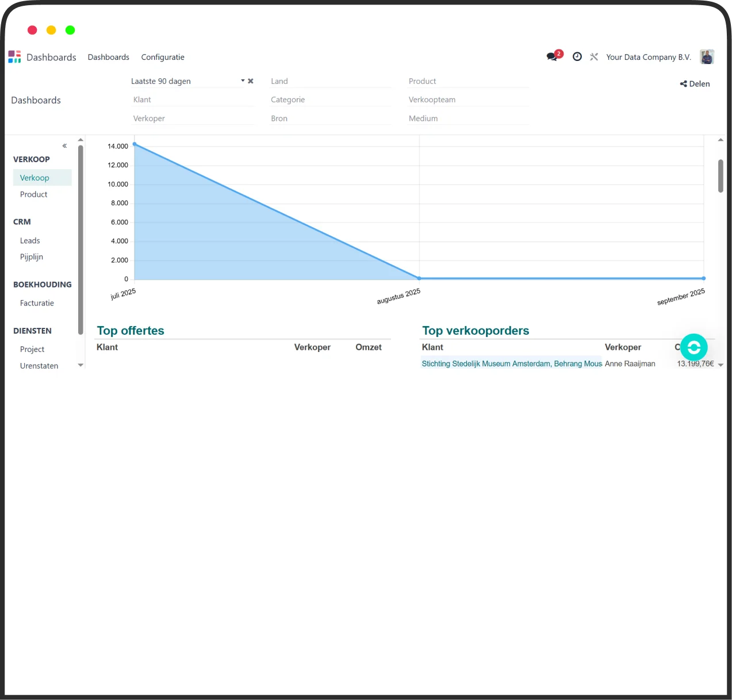Click the main page vertical scrollbar
732x700 pixels.
720,176
